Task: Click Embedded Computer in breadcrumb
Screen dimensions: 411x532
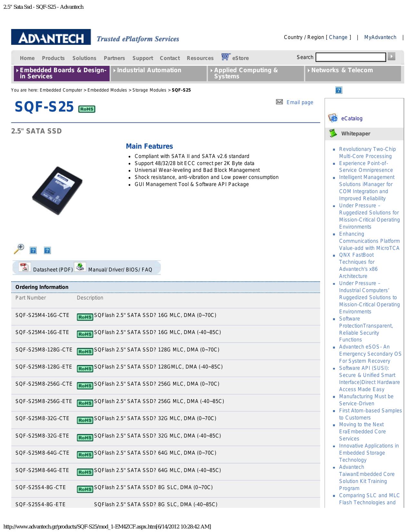Action: tap(61, 90)
